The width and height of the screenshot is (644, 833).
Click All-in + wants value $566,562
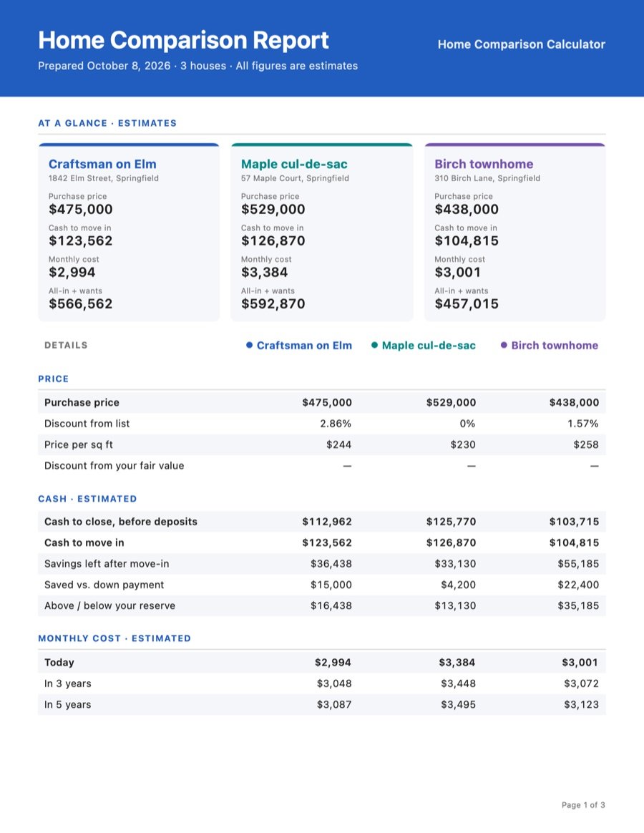point(81,304)
